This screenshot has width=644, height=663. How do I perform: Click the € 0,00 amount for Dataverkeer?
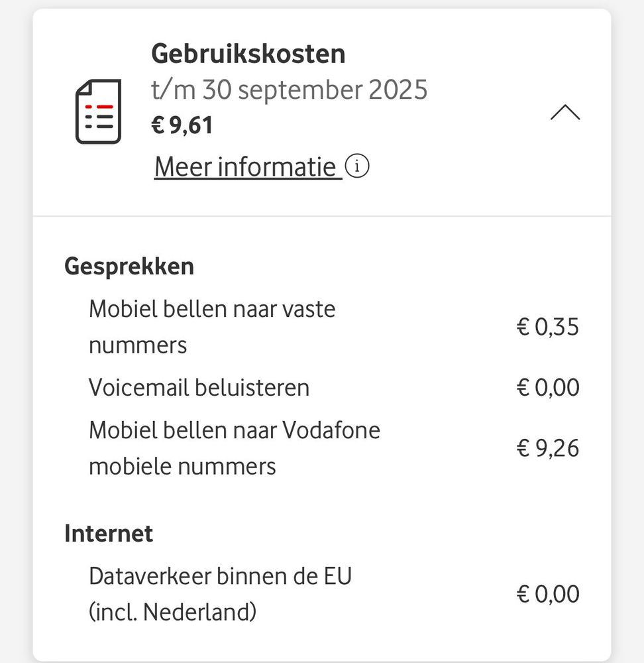click(547, 594)
